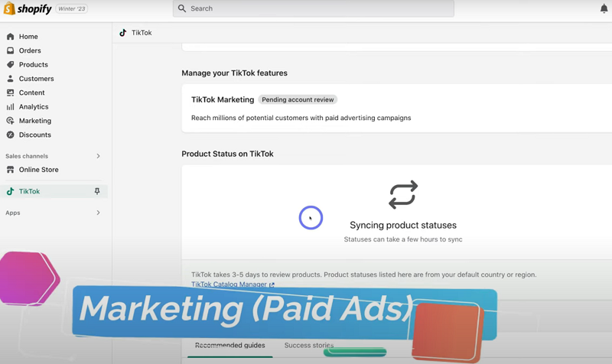Click TikTok page title
612x364 pixels.
(142, 33)
